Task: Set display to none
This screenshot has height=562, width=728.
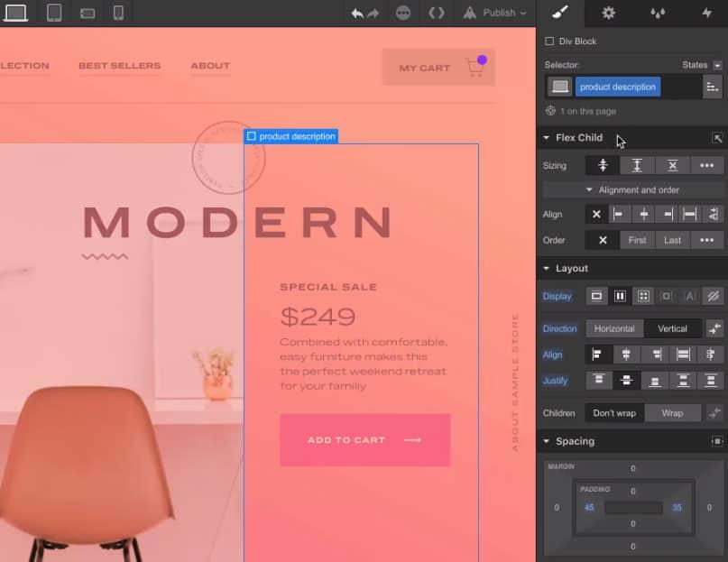Action: [x=713, y=296]
